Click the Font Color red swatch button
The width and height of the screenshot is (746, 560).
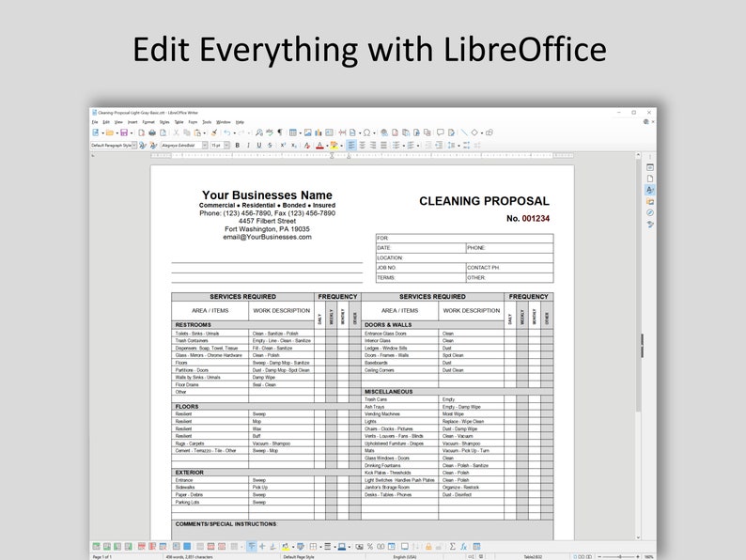coord(320,145)
